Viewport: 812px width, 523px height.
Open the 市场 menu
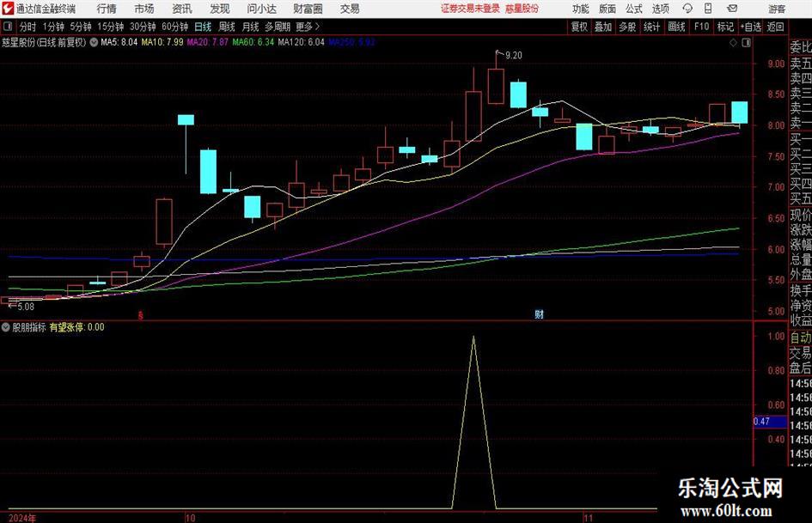[x=144, y=9]
